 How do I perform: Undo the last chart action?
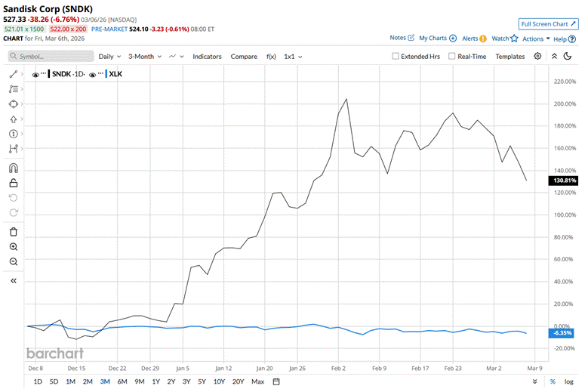tap(14, 198)
